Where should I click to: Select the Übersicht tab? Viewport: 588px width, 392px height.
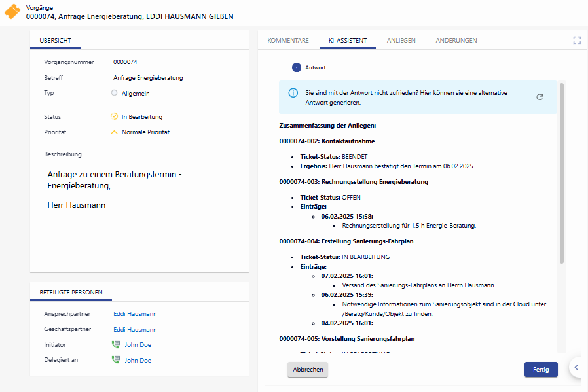point(56,41)
